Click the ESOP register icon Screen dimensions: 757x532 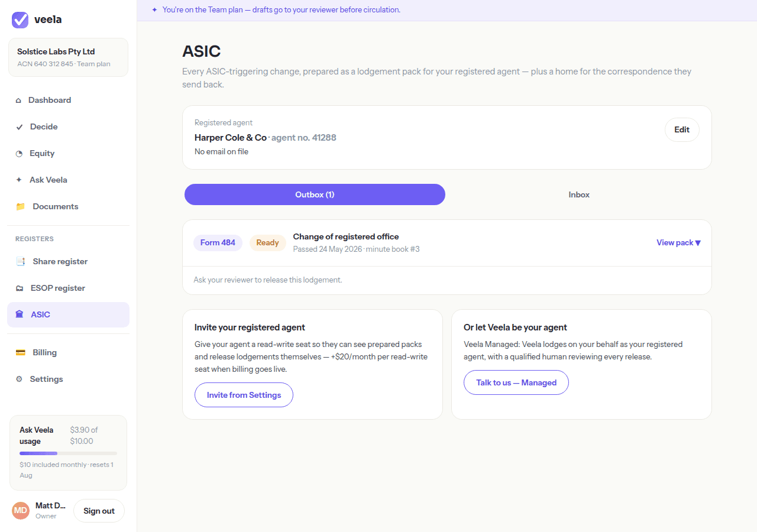19,288
